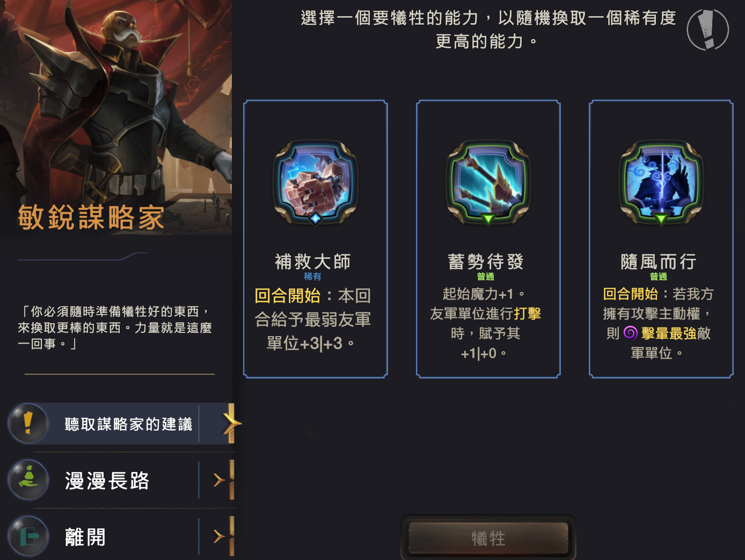This screenshot has height=560, width=745.
Task: Click the exit door icon beside 離開
Action: [x=28, y=536]
